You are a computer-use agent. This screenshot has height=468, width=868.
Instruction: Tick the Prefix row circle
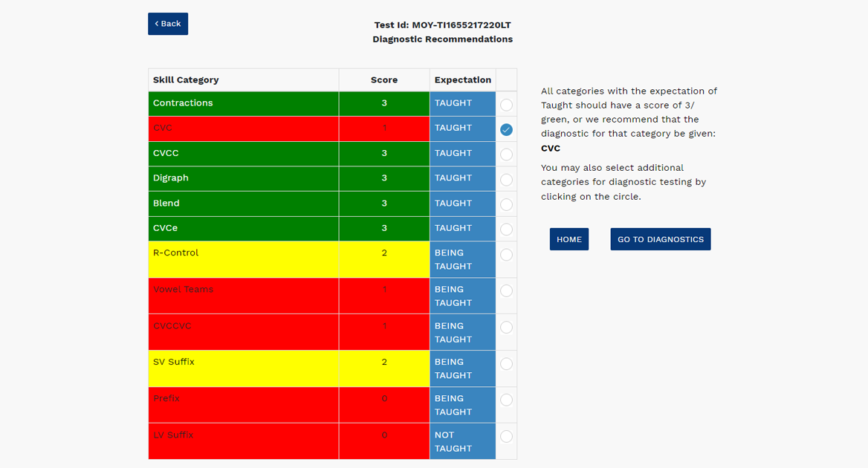coord(506,400)
